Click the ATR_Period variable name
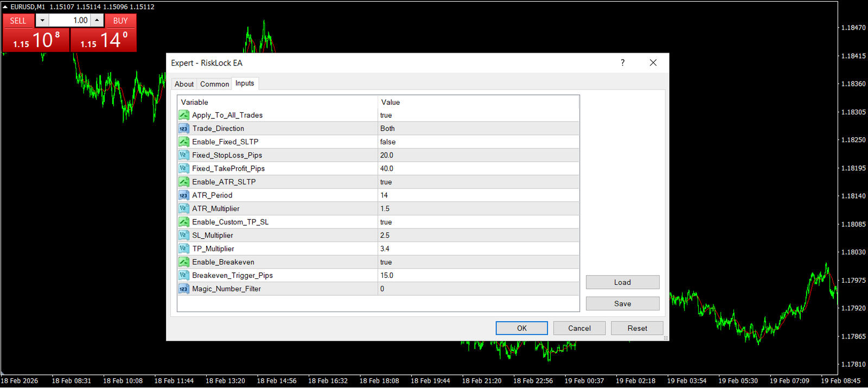868x388 pixels. pos(212,195)
